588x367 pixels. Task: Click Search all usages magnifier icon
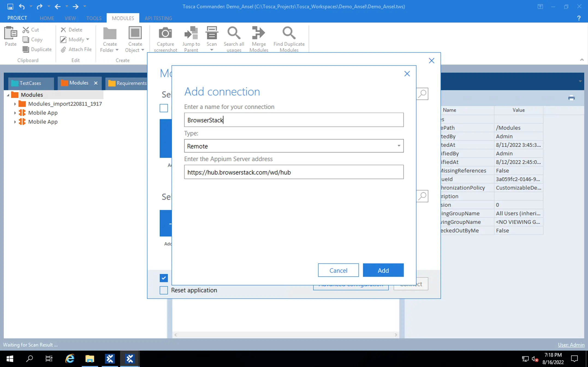point(234,33)
